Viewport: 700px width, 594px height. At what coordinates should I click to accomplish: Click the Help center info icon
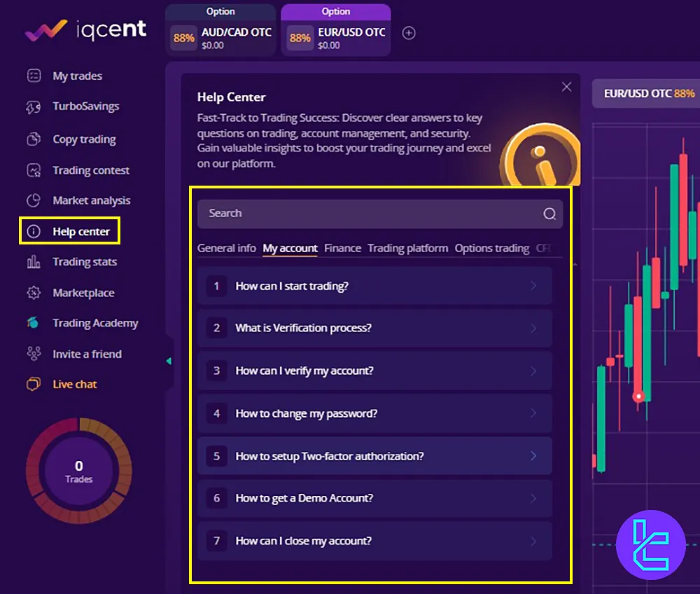tap(34, 231)
